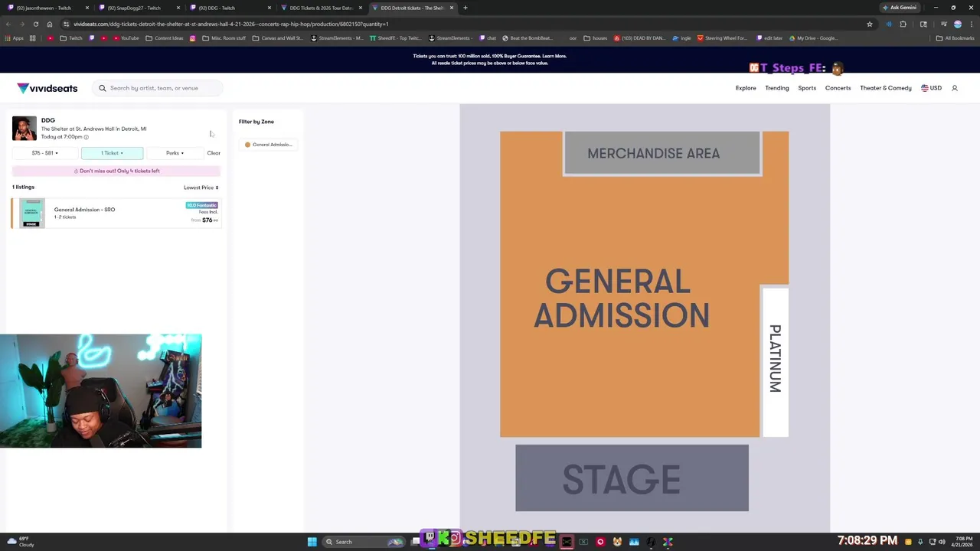
Task: Open the Concerts menu
Action: coord(838,88)
